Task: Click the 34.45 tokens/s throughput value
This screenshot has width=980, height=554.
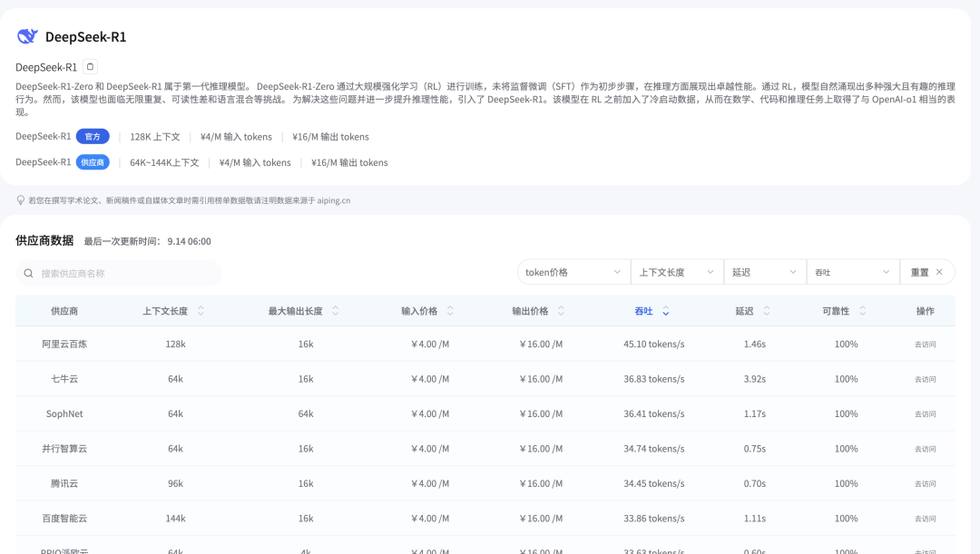Action: [653, 484]
